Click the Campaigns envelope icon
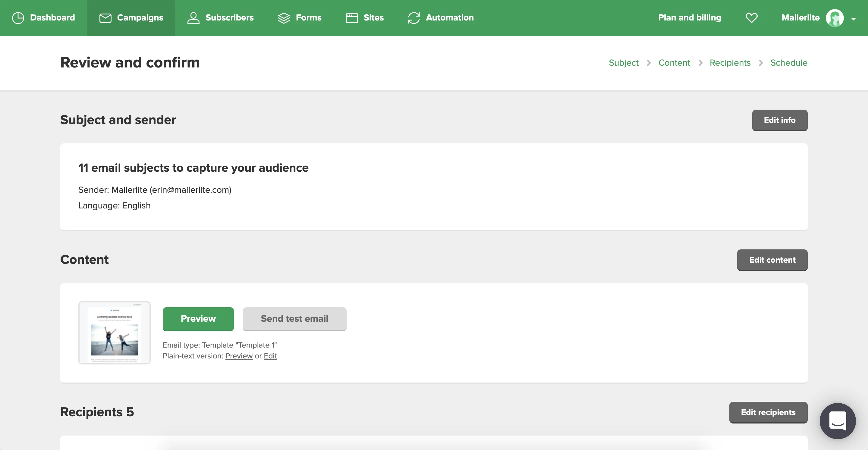This screenshot has width=868, height=450. (105, 18)
